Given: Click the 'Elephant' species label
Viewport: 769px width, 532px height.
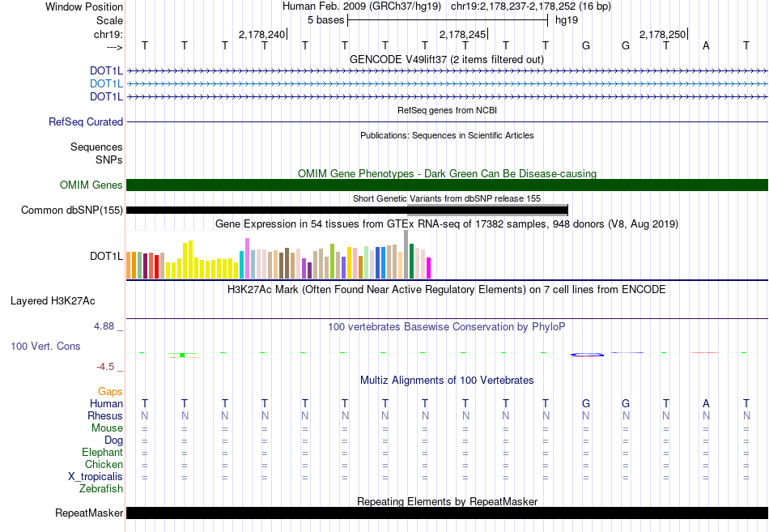Looking at the screenshot, I should click(103, 453).
